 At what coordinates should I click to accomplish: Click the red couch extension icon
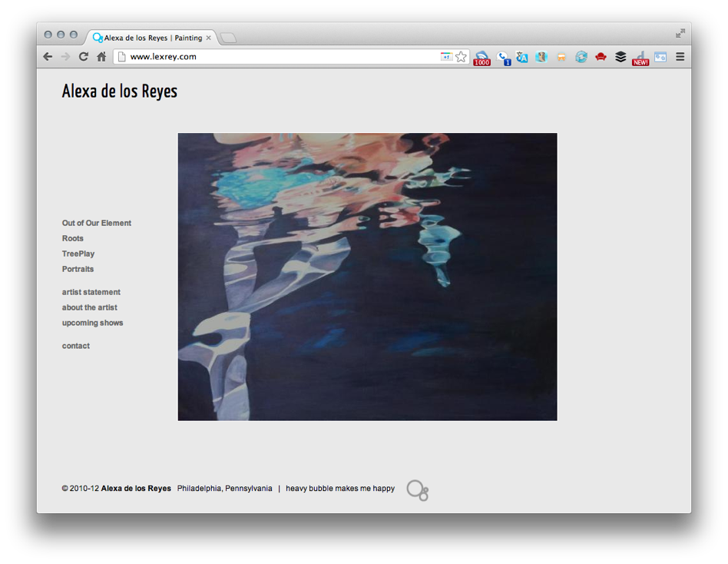tap(601, 57)
